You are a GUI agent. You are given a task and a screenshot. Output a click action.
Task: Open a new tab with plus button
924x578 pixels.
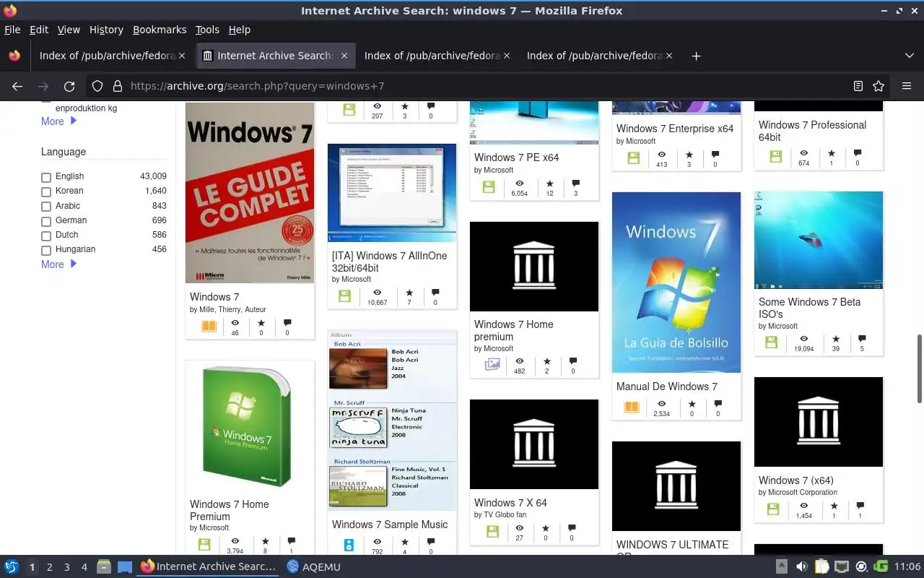click(696, 56)
